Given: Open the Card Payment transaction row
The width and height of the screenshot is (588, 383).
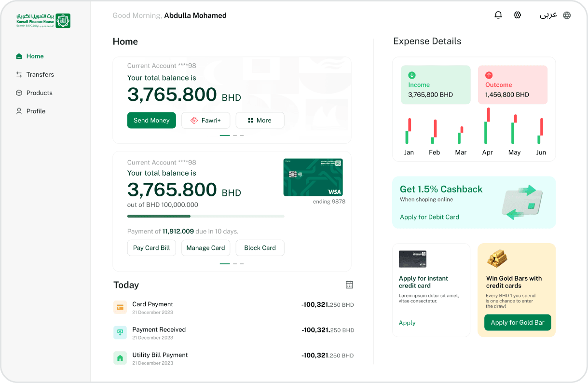Looking at the screenshot, I should click(233, 307).
